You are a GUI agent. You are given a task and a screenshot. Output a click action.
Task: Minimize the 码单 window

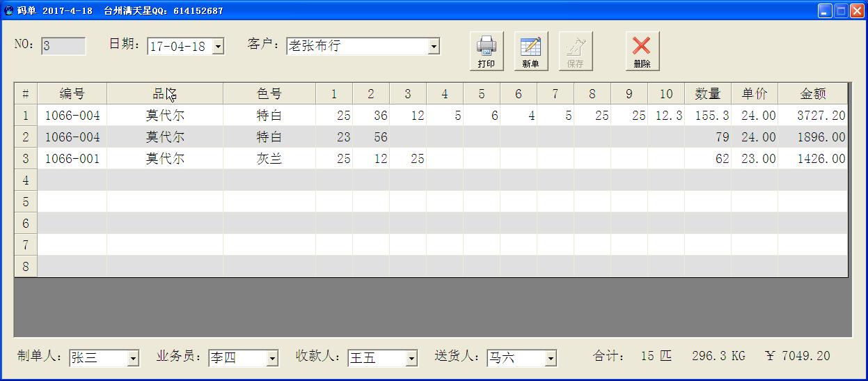tap(825, 10)
